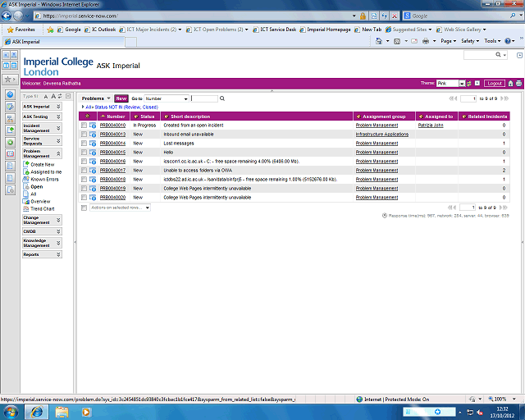Select the checkbox for PRB0040020

pos(84,197)
